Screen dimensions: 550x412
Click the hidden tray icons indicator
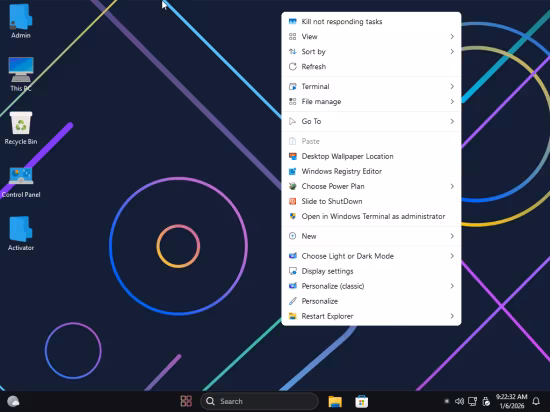point(447,401)
